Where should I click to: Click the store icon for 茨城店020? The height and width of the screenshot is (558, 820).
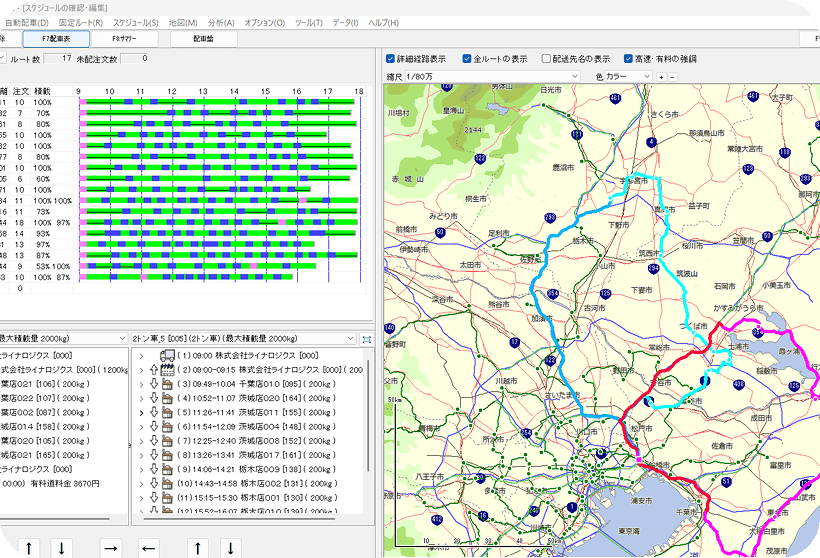(x=167, y=398)
